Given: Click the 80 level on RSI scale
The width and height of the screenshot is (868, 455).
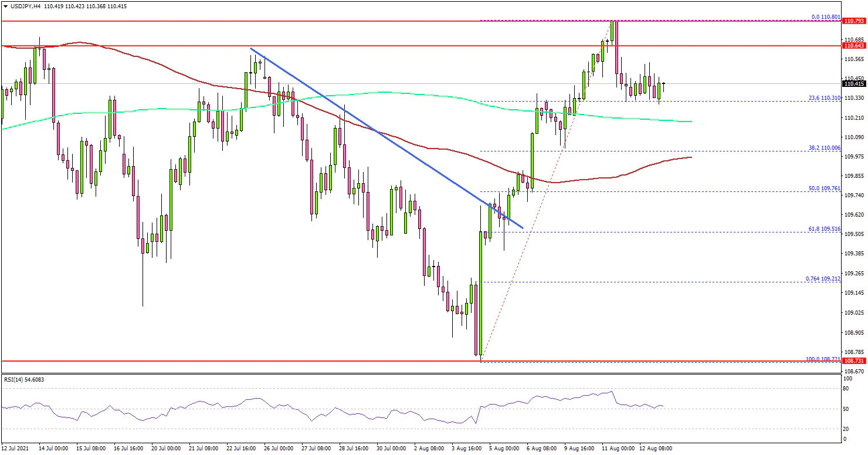Looking at the screenshot, I should pyautogui.click(x=845, y=388).
